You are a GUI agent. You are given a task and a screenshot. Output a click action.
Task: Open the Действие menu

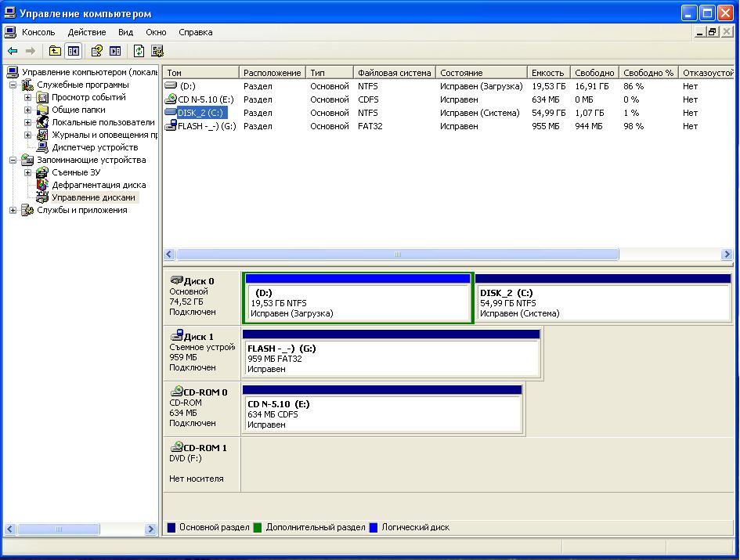click(86, 32)
